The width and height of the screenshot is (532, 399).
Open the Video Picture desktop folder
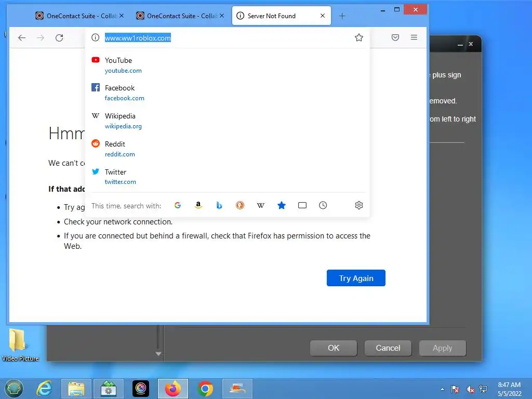[20, 344]
